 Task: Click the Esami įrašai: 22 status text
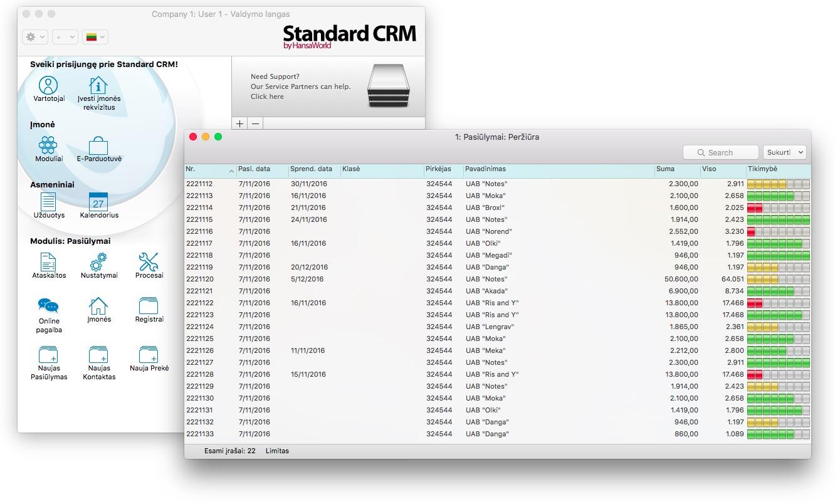[229, 451]
